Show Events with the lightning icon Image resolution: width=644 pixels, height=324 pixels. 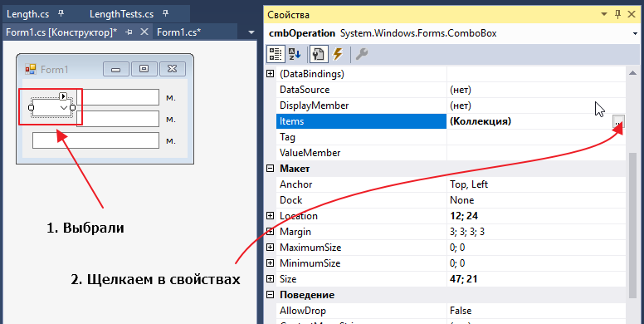click(338, 54)
